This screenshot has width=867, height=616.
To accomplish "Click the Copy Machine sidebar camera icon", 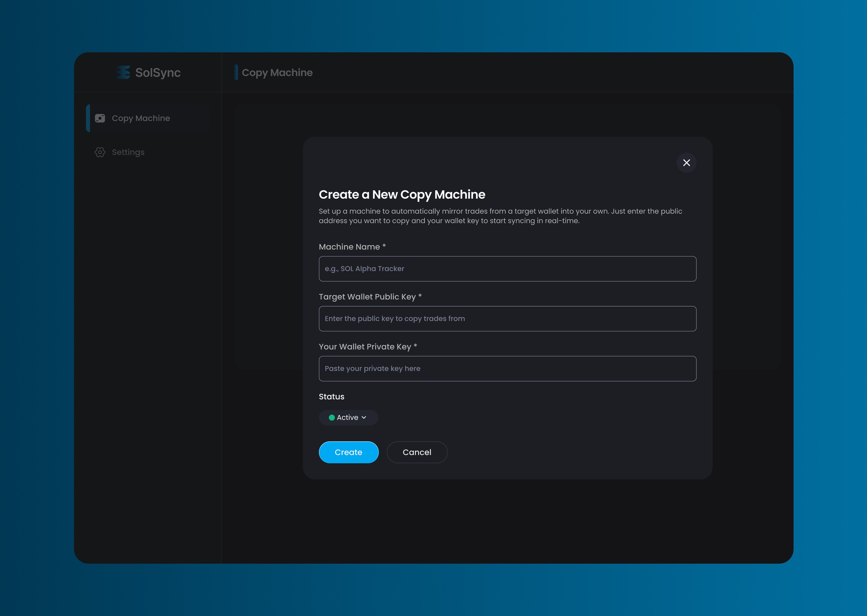I will (100, 118).
